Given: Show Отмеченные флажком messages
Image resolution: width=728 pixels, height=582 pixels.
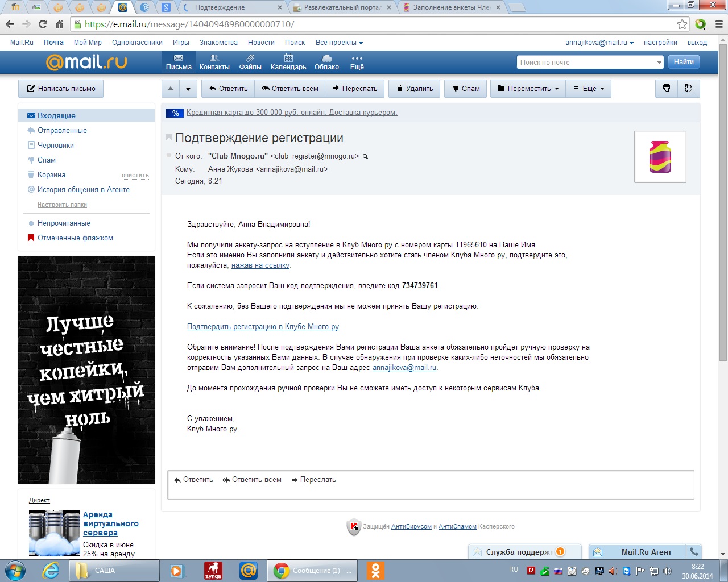Looking at the screenshot, I should coord(75,238).
